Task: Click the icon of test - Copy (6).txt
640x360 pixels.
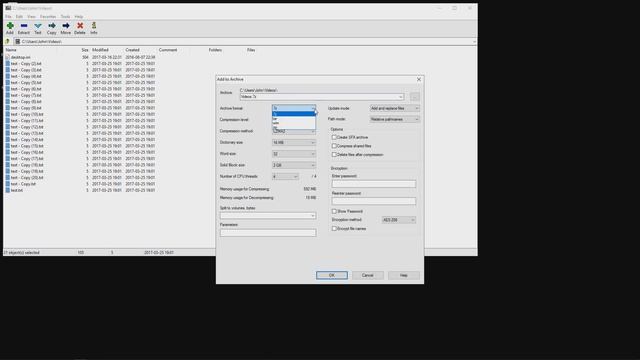Action: point(7,89)
